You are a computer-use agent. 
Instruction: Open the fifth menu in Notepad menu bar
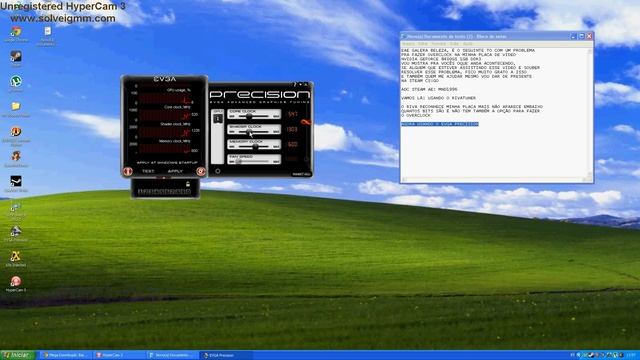(x=468, y=44)
